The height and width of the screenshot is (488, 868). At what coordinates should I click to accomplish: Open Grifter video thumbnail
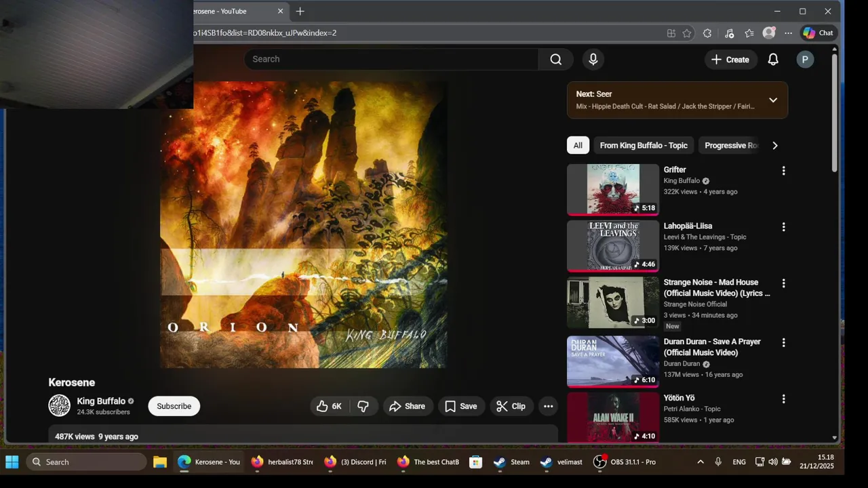coord(613,189)
